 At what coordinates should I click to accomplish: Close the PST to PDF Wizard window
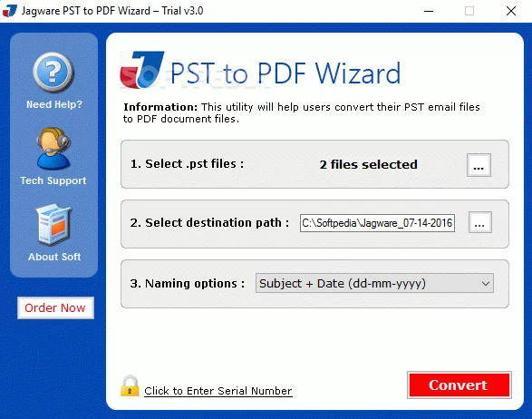(x=511, y=11)
